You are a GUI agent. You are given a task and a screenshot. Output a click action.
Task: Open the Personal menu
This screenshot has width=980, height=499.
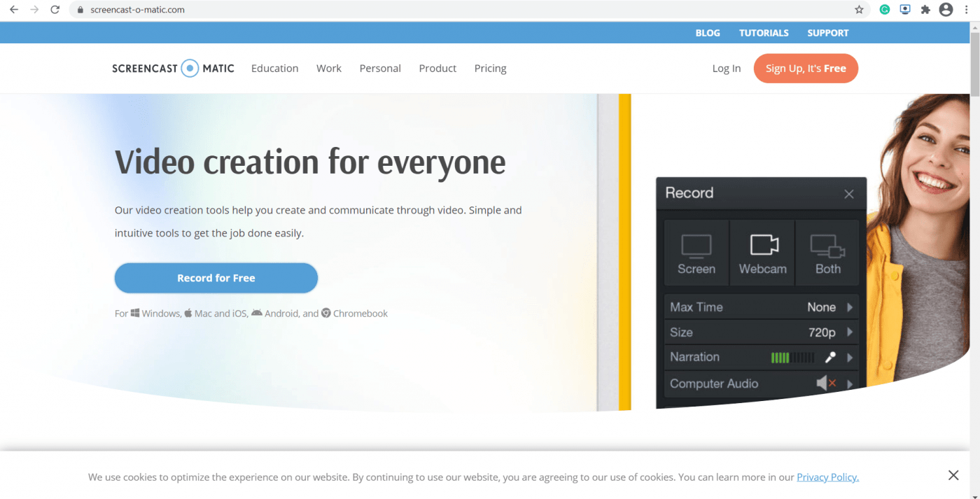[x=380, y=68]
